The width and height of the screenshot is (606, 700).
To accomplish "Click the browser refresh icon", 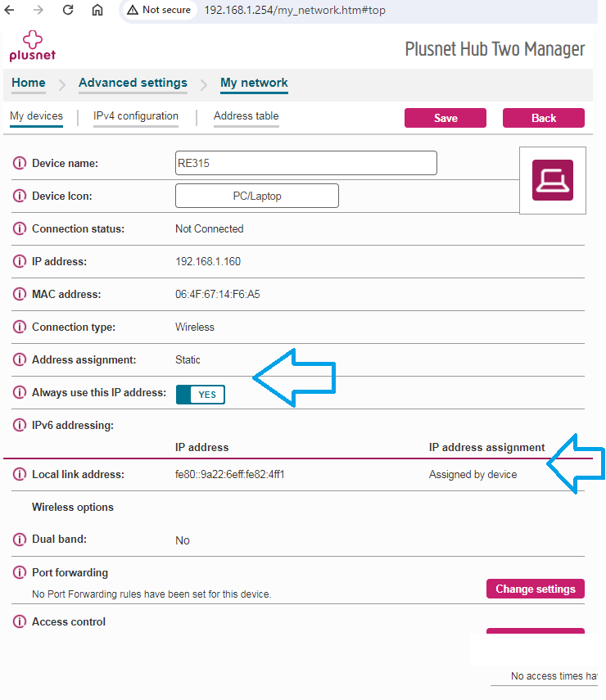I will tap(68, 11).
